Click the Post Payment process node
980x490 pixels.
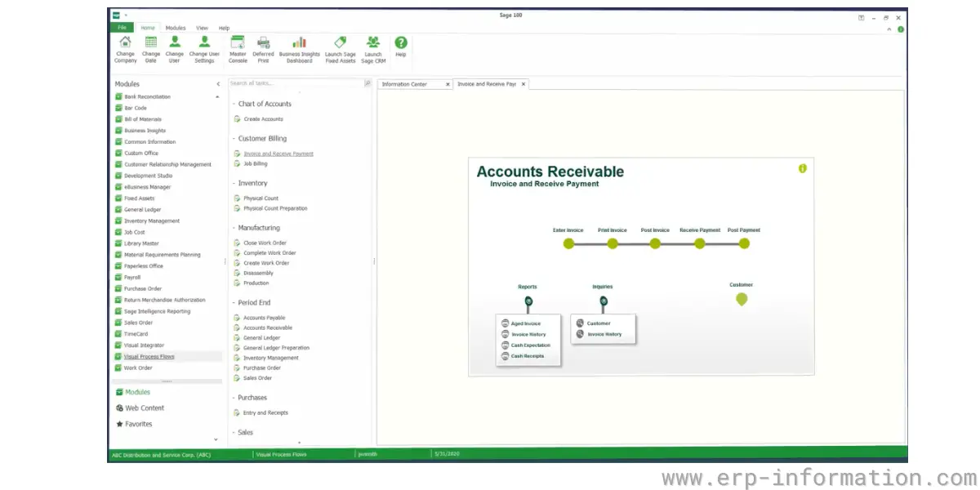point(744,243)
